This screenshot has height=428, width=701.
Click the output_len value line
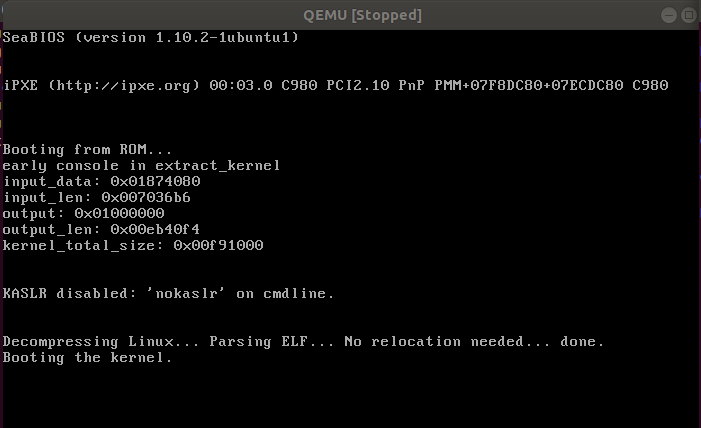click(x=101, y=229)
